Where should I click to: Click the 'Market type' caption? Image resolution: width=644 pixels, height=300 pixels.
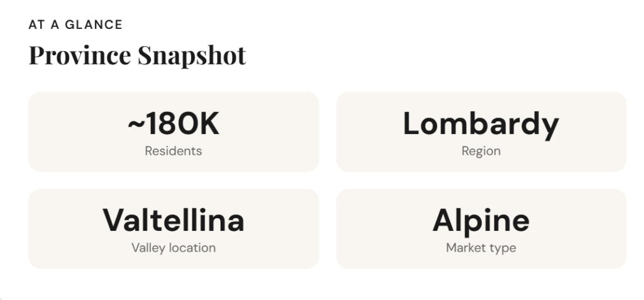point(480,248)
